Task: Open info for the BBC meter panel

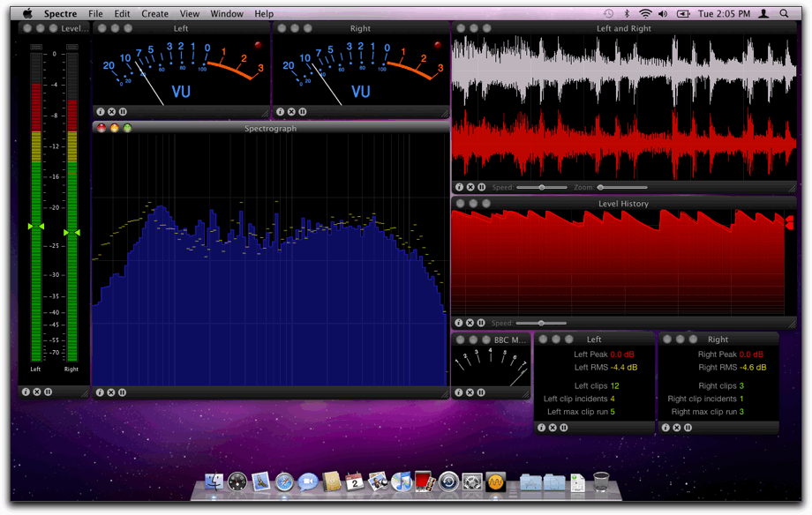Action: 459,392
